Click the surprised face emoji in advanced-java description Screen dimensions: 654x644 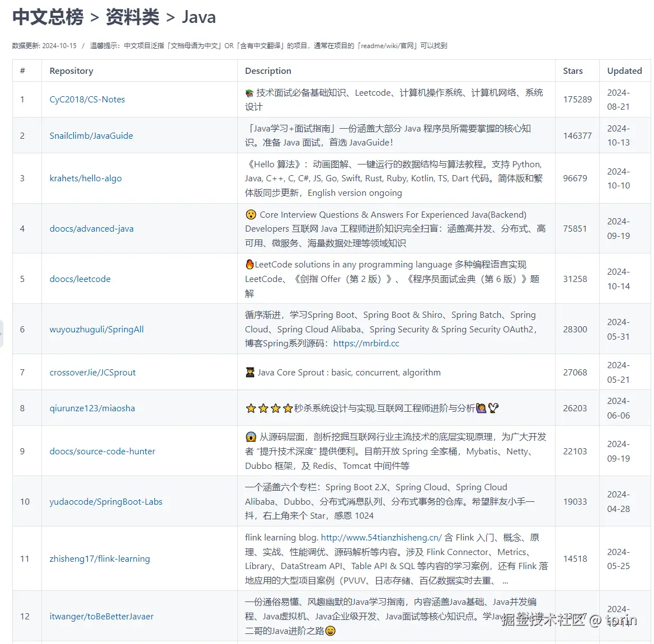point(251,214)
